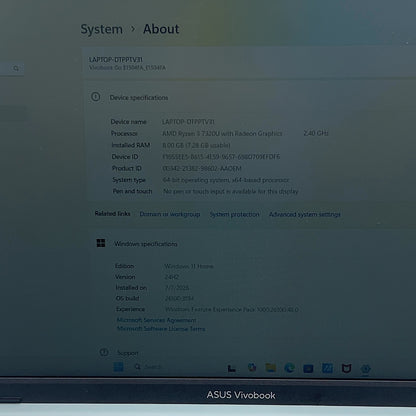Click the Windows specifications logo icon
Viewport: 416px width, 416px height.
[x=101, y=243]
